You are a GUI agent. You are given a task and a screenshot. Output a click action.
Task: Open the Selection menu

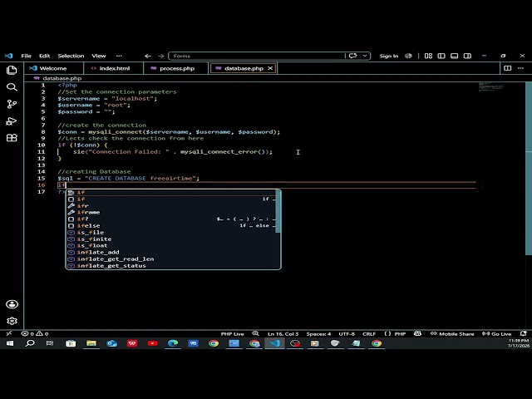point(71,56)
